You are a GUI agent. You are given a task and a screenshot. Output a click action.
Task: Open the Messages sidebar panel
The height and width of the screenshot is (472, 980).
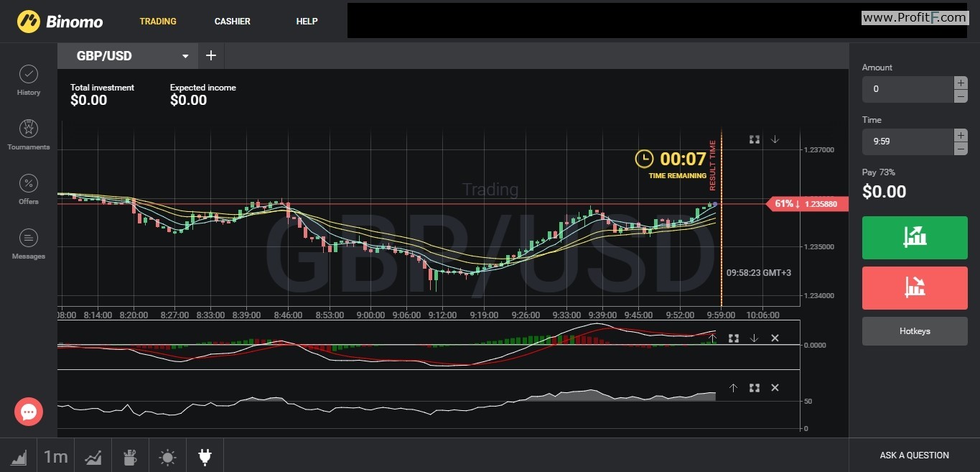tap(29, 244)
